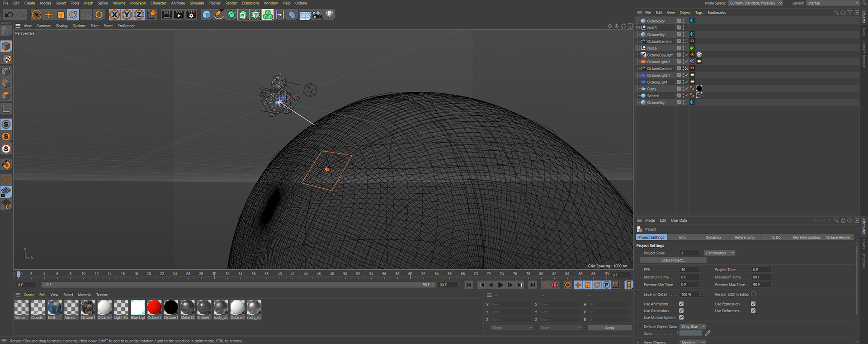Select the Spline Pen tool icon
The height and width of the screenshot is (344, 868).
click(219, 15)
